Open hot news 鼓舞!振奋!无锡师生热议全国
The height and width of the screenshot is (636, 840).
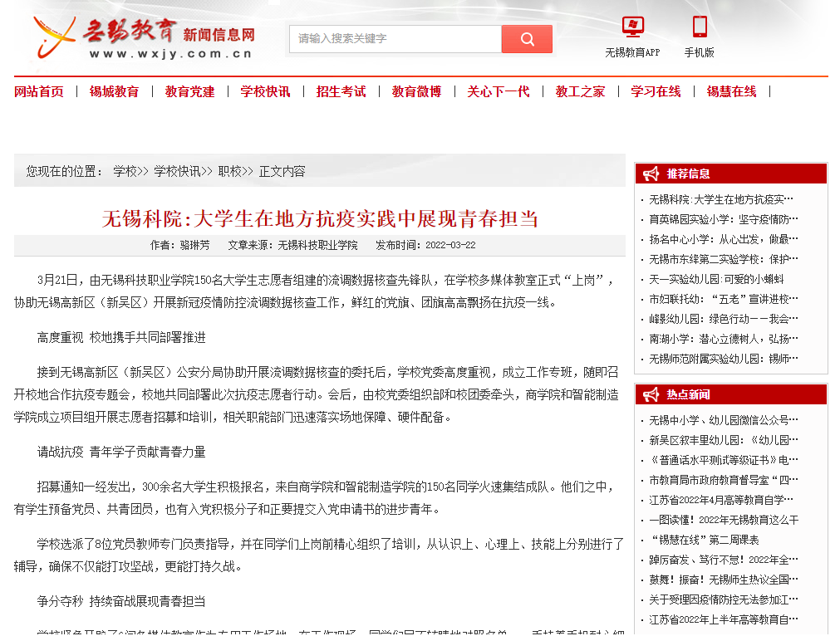(x=723, y=580)
